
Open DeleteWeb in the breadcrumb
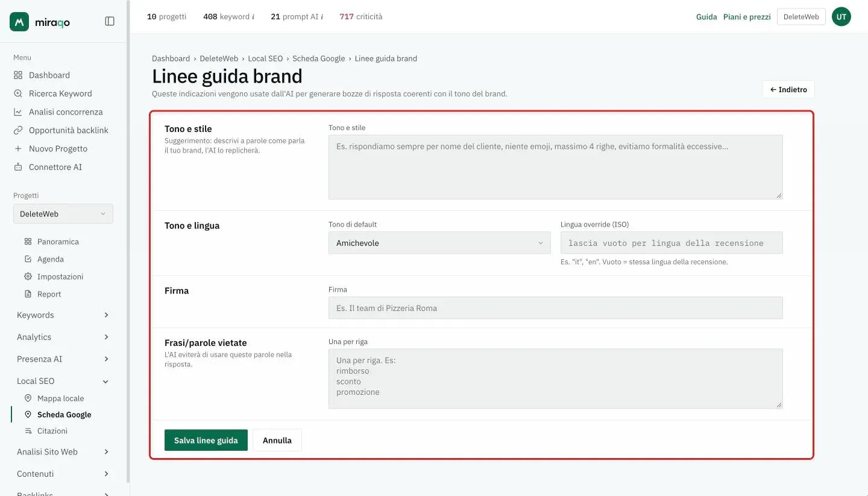[219, 58]
